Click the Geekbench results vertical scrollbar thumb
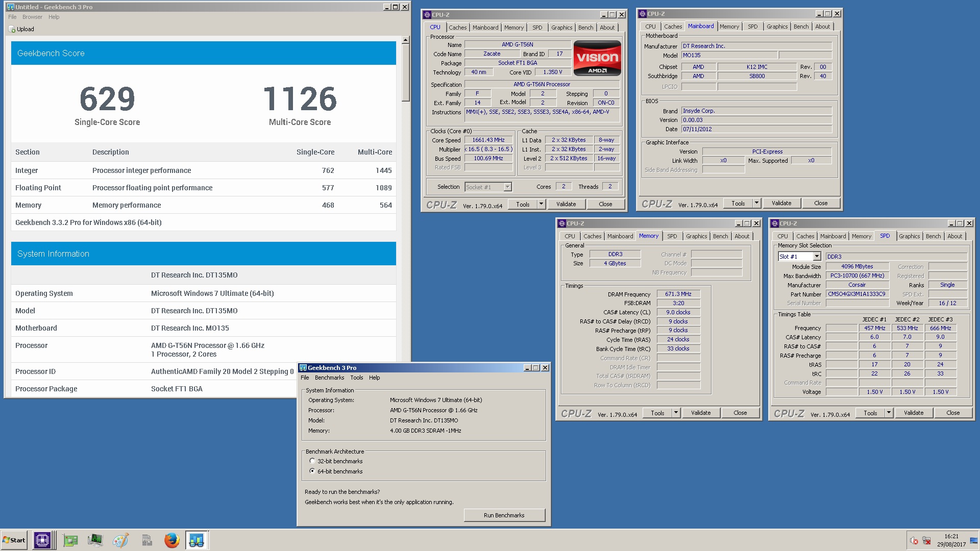The image size is (980, 551). 405,72
